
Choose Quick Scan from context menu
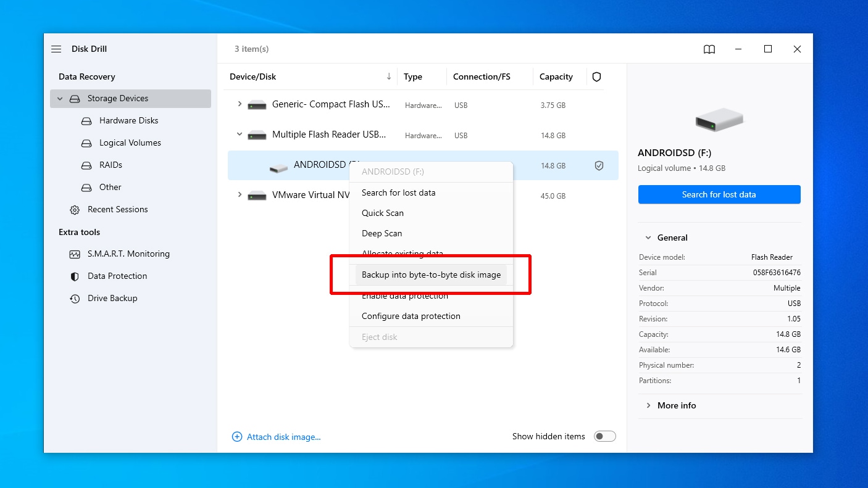pos(431,213)
